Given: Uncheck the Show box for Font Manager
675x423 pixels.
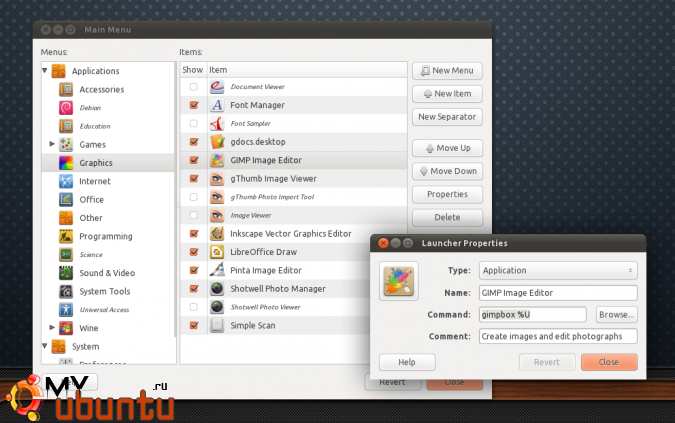Looking at the screenshot, I should 193,105.
